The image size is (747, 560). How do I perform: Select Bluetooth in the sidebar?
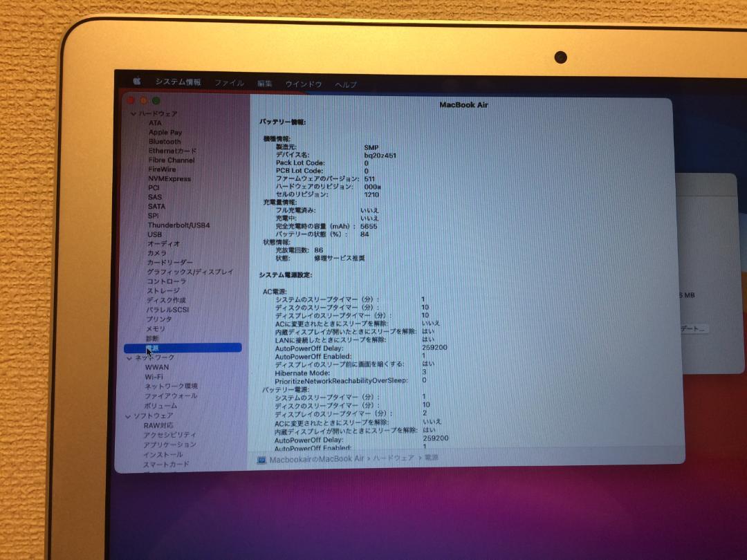coord(165,142)
